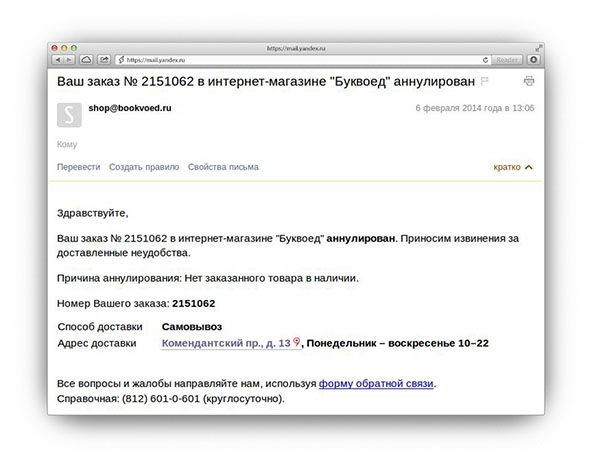This screenshot has height=456, width=592.
Task: Click the Способ доставки label
Action: click(100, 327)
